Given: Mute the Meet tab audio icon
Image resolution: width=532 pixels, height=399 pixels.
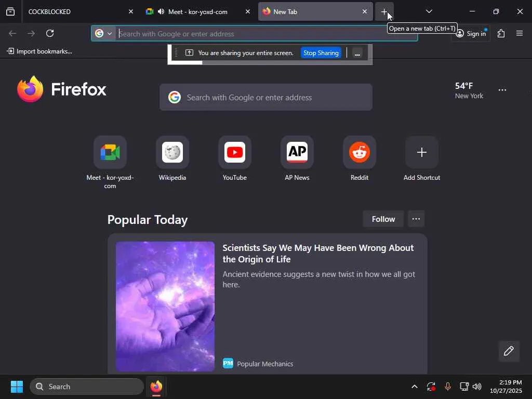Looking at the screenshot, I should (161, 11).
